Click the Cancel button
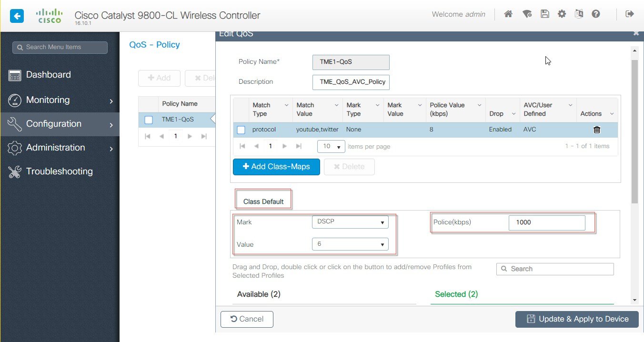This screenshot has height=342, width=644. coord(247,319)
